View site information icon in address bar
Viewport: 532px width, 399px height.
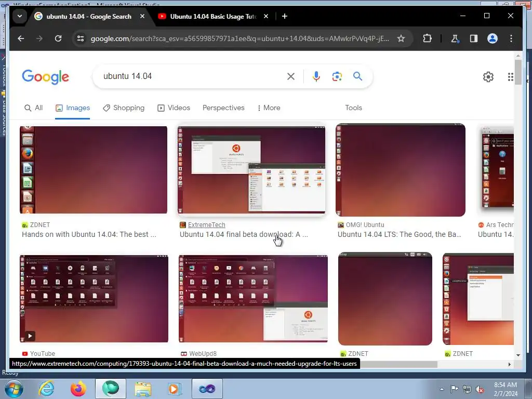point(81,38)
